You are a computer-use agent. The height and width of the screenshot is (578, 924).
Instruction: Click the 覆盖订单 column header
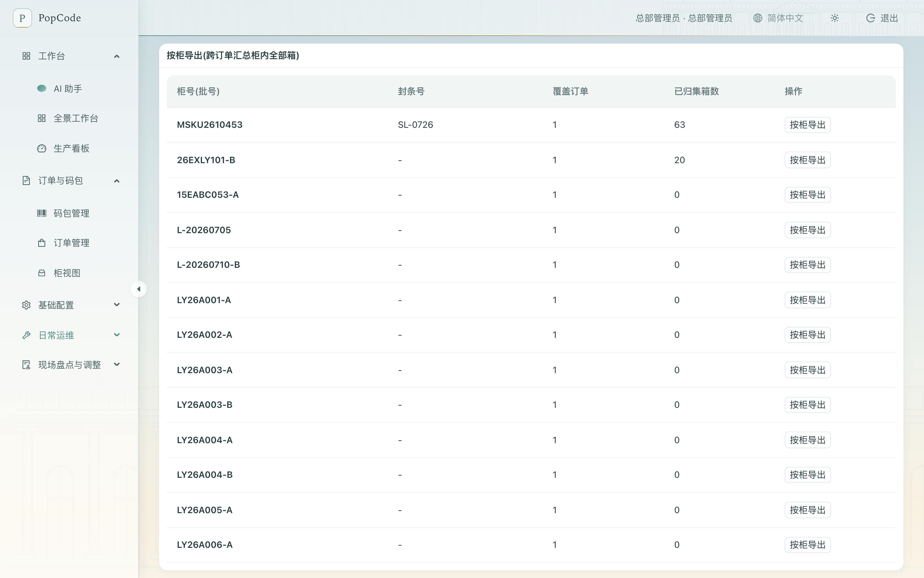[x=570, y=92]
